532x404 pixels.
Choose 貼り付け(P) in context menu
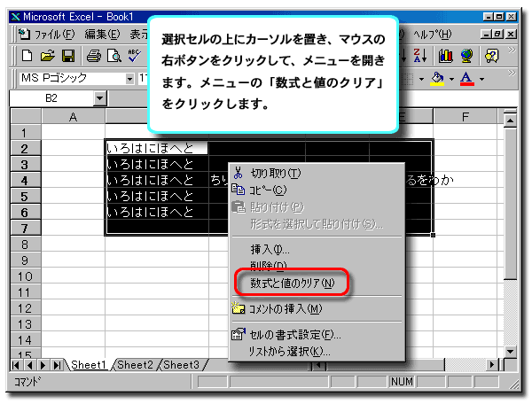coord(317,206)
